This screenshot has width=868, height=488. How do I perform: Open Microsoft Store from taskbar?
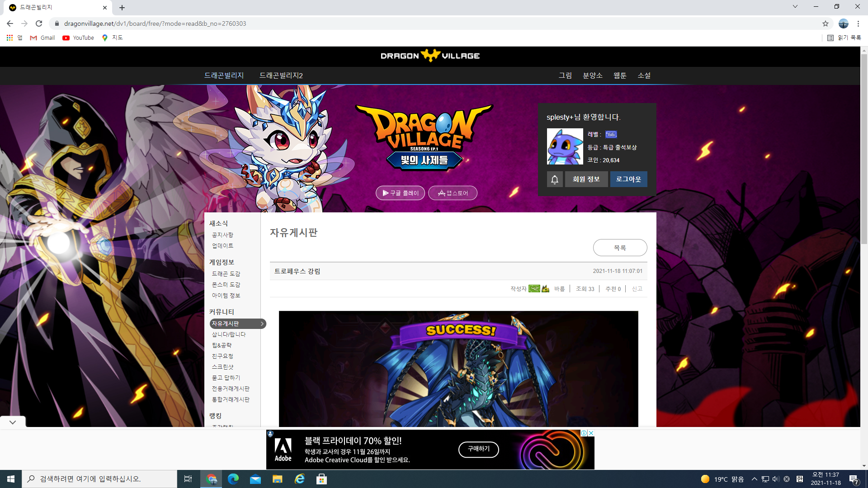click(321, 479)
